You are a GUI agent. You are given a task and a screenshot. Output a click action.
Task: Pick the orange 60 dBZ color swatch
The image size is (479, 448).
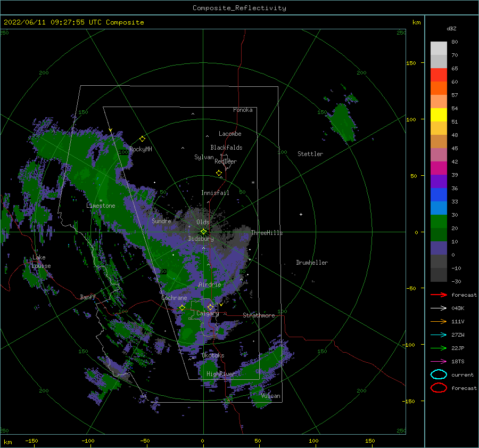tap(439, 88)
